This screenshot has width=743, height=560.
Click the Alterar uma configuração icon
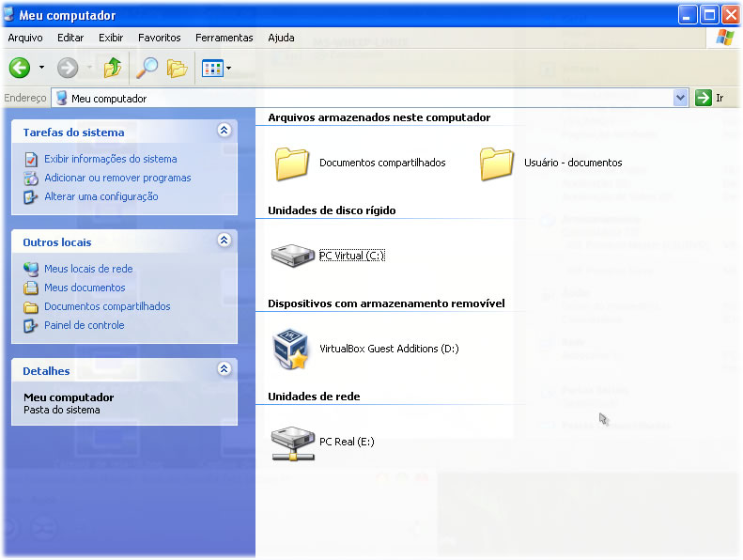tap(31, 196)
